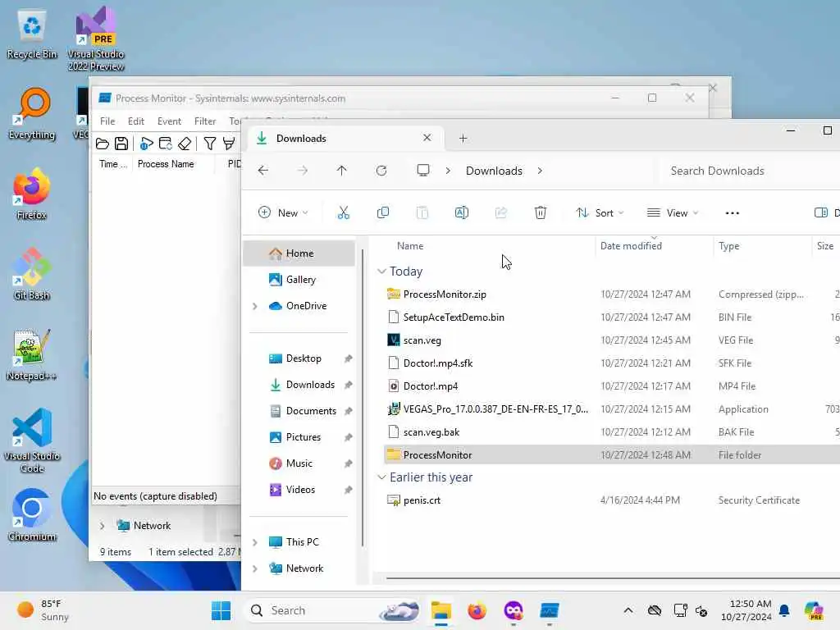Click Cut scissors icon in Explorer
This screenshot has height=630, width=840.
[344, 212]
